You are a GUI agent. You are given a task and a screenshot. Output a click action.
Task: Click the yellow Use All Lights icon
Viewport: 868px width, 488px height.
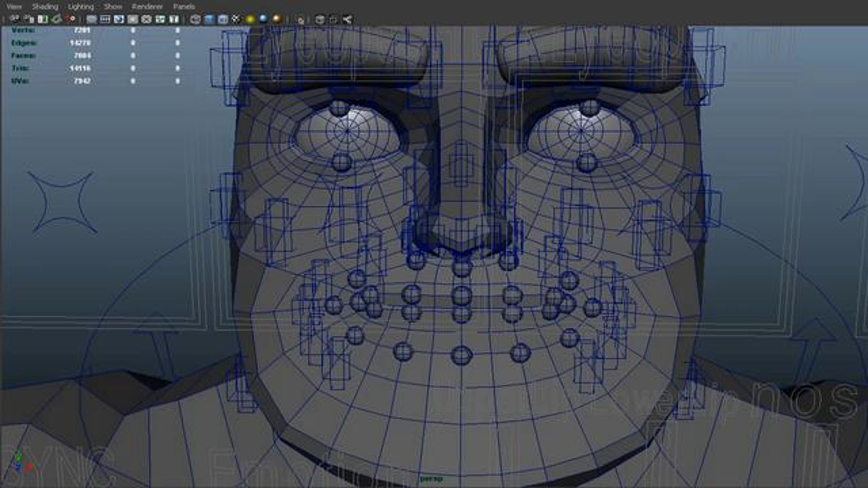point(250,19)
